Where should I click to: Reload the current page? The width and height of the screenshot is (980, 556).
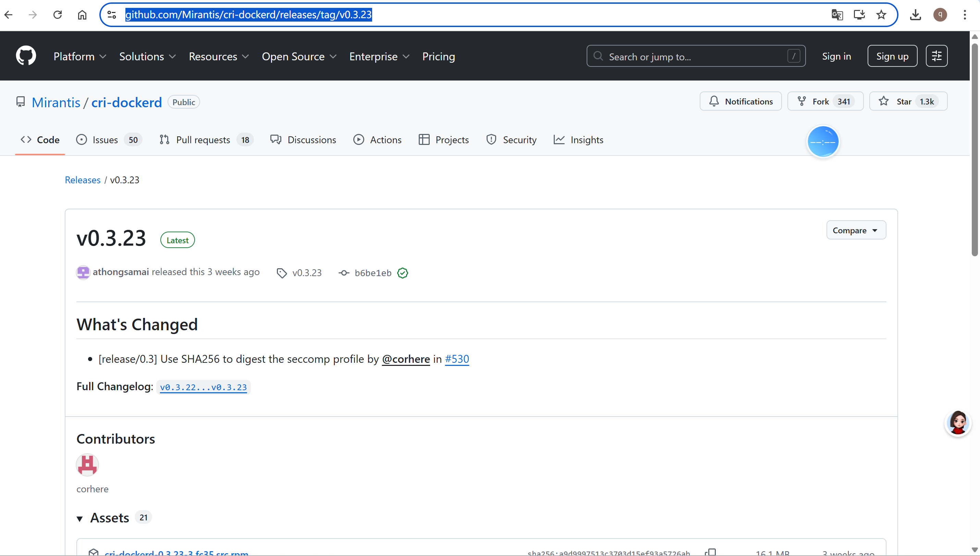(57, 15)
